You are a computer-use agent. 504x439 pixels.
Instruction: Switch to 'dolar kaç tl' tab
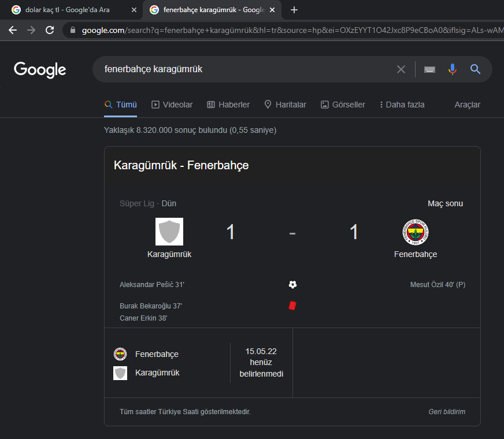click(68, 10)
